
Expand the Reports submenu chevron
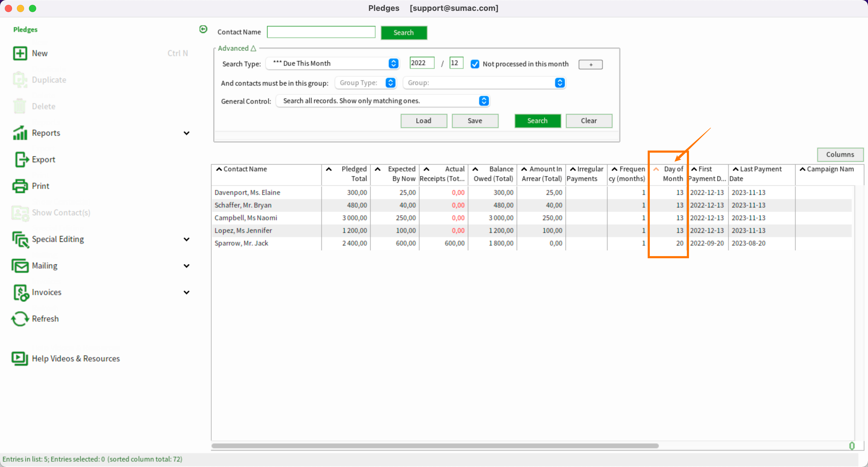(x=186, y=133)
